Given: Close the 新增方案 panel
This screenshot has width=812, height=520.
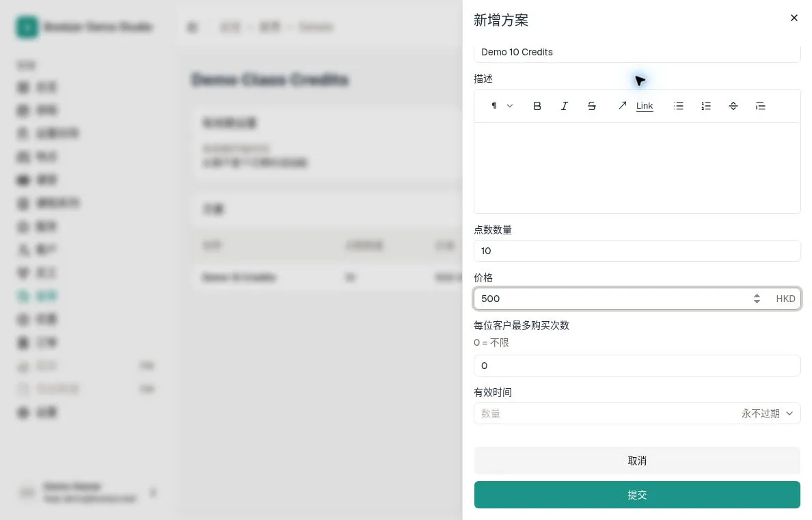Looking at the screenshot, I should (x=794, y=18).
